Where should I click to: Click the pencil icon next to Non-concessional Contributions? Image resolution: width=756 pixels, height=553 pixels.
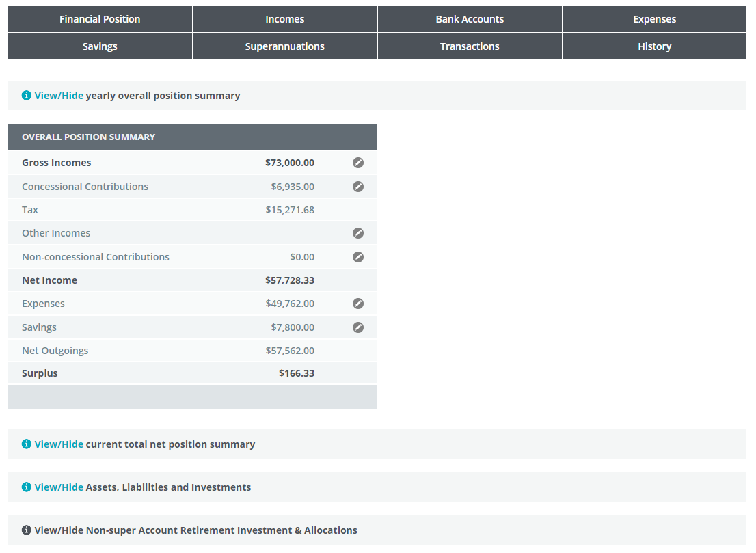[x=358, y=256]
